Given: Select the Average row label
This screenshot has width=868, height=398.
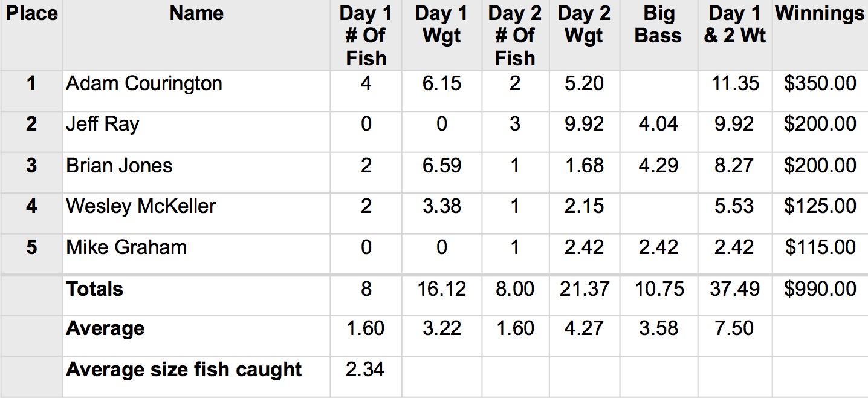Looking at the screenshot, I should coord(105,328).
